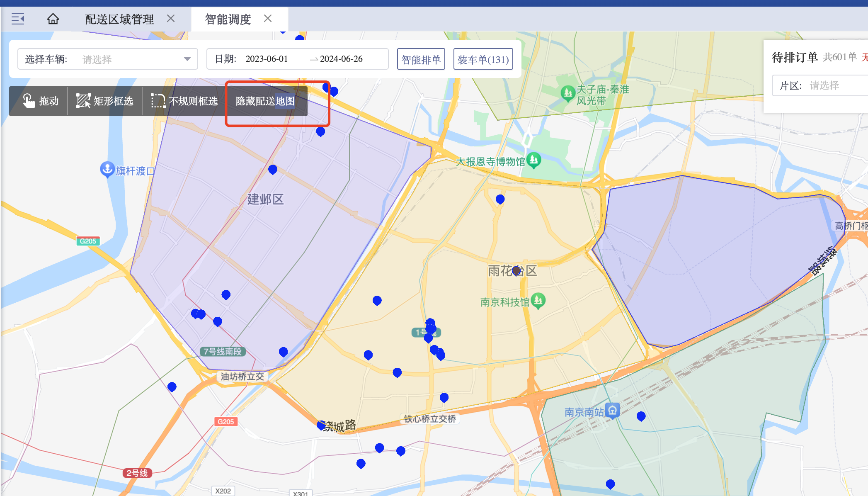Click the 南京科技馆 landmark icon

538,300
